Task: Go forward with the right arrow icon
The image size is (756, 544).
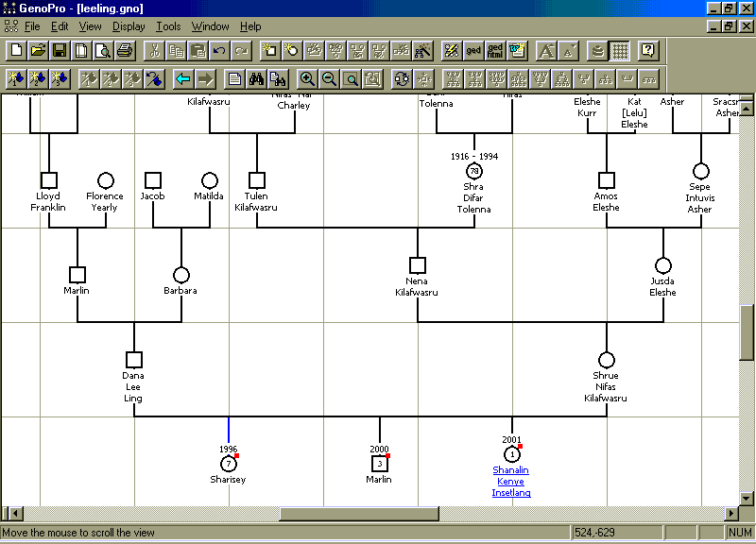Action: 205,79
